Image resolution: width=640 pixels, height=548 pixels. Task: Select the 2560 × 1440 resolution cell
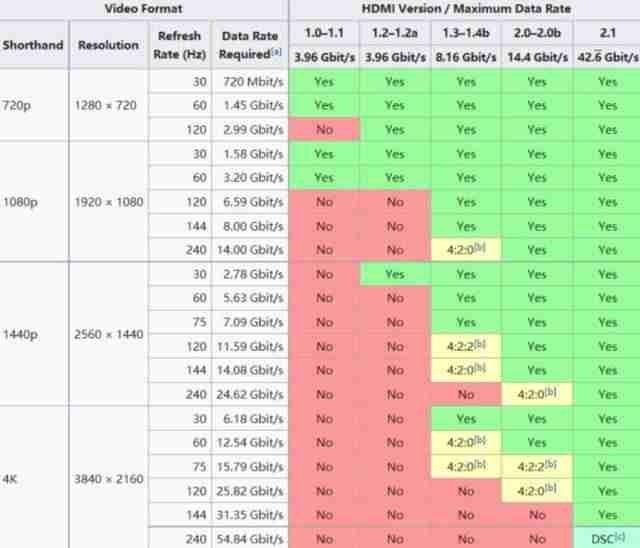click(109, 334)
